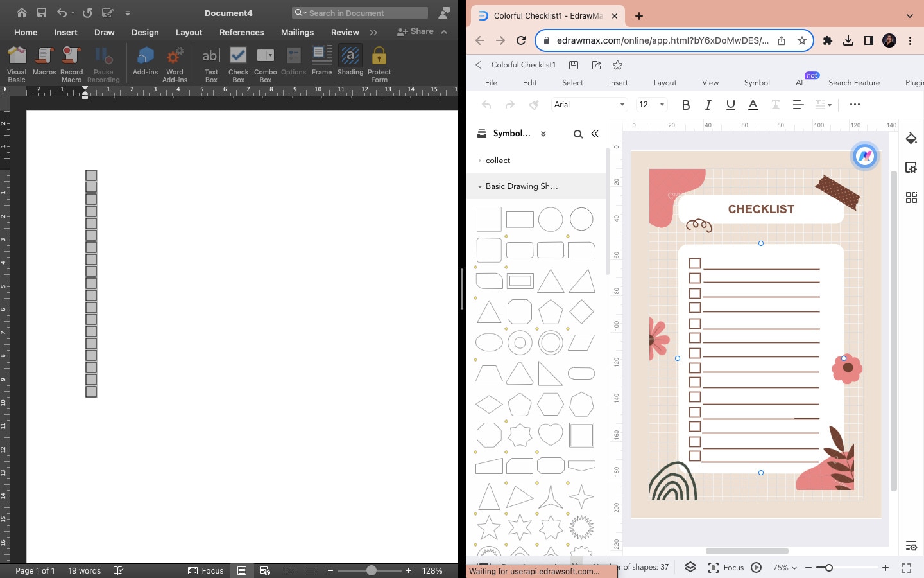Open the Layout menu in EdrawMax

click(x=665, y=83)
